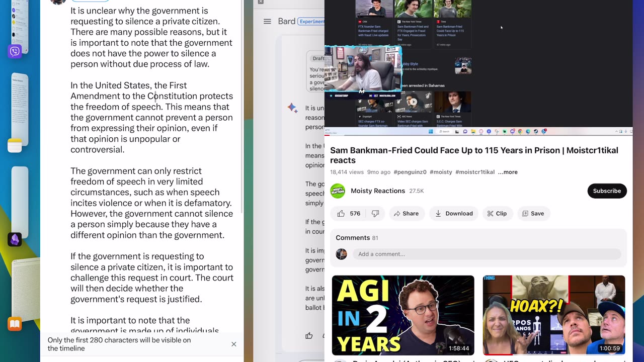Click the Time news card in the video
Image resolution: width=644 pixels, height=362 pixels.
[452, 25]
